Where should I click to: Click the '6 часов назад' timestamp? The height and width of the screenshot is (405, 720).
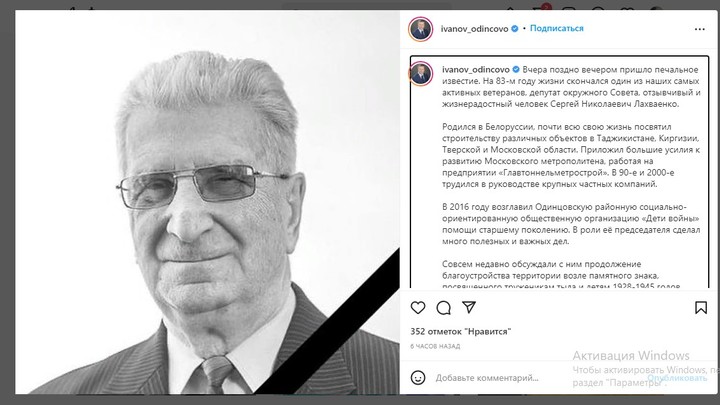coord(435,346)
